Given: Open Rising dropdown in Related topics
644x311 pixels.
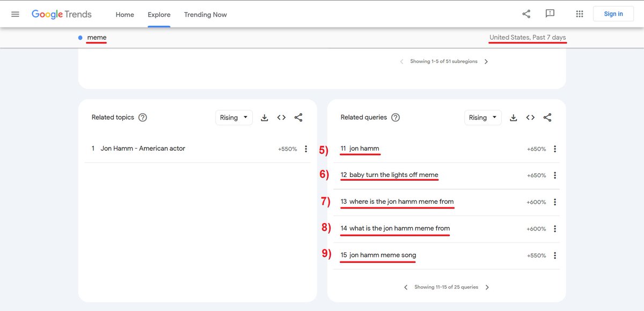Looking at the screenshot, I should tap(234, 117).
